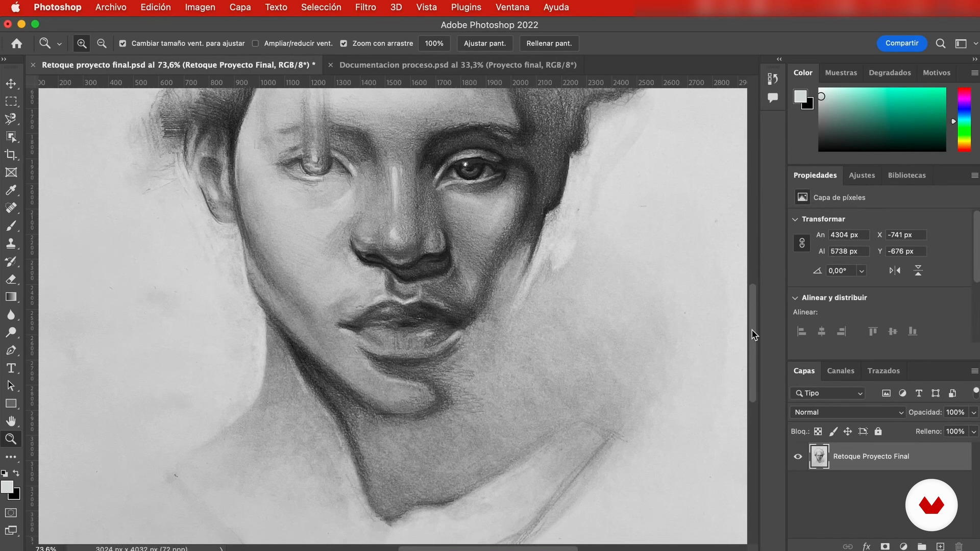Open the Relleno slider dropdown arrow

tap(973, 432)
